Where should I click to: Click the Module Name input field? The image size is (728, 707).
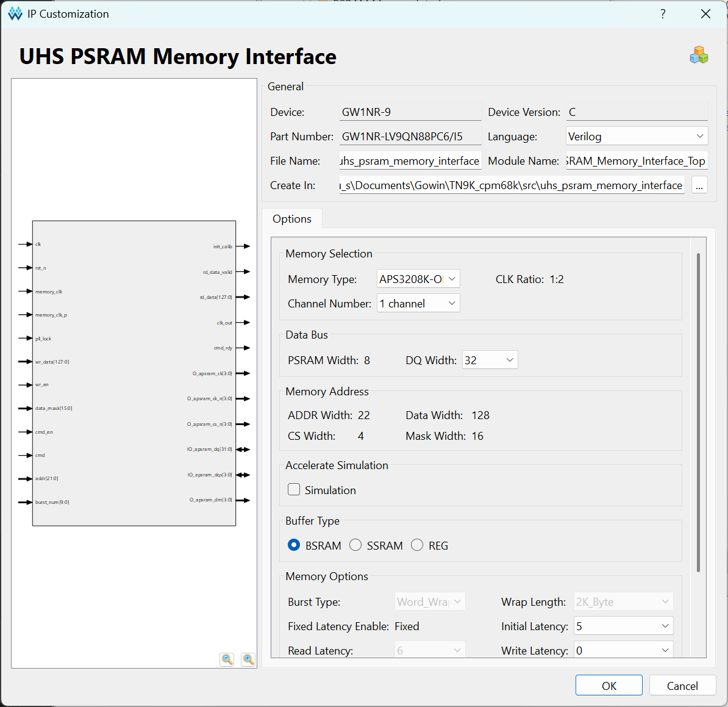tap(637, 160)
